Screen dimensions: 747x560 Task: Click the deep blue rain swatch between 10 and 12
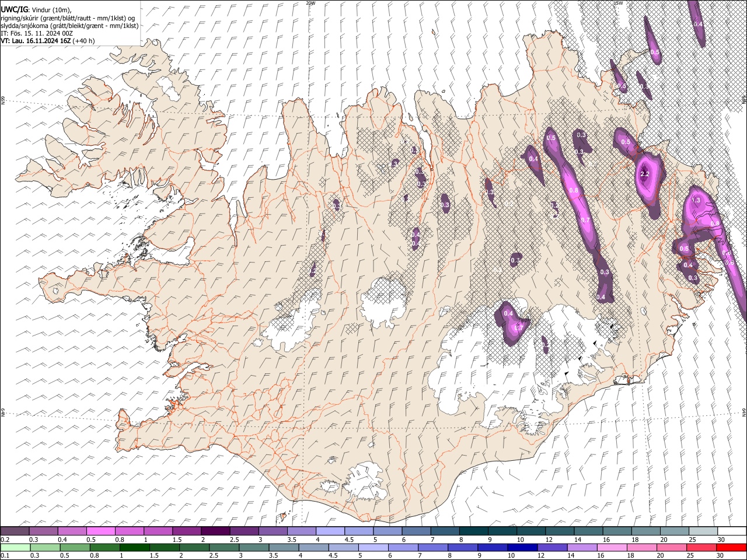click(522, 547)
